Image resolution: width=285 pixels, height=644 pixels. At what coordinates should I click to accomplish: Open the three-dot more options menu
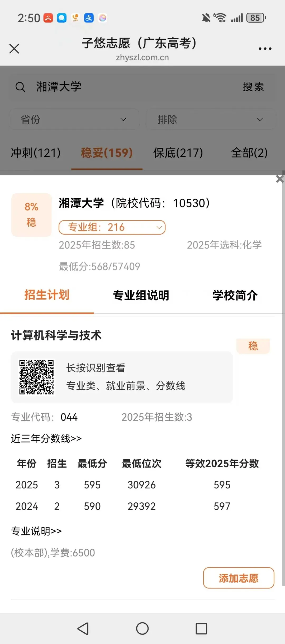coord(265,49)
